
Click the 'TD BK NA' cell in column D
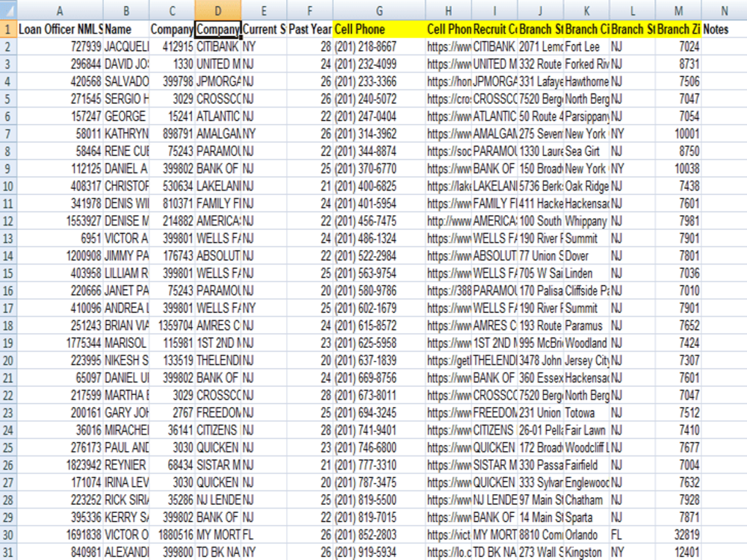[217, 553]
